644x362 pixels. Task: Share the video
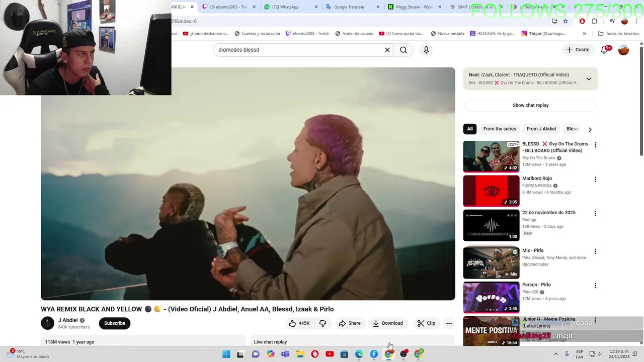[x=350, y=323]
